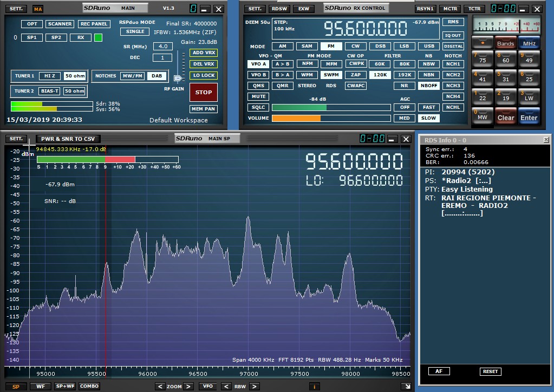Click the STOP button
This screenshot has width=554, height=392.
pyautogui.click(x=204, y=92)
